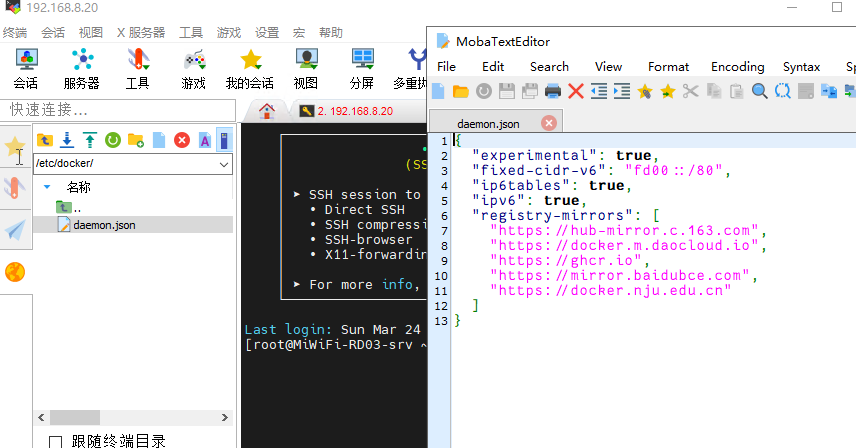The image size is (856, 448).
Task: Click the print icon in MobaTextEditor toolbar
Action: [553, 92]
